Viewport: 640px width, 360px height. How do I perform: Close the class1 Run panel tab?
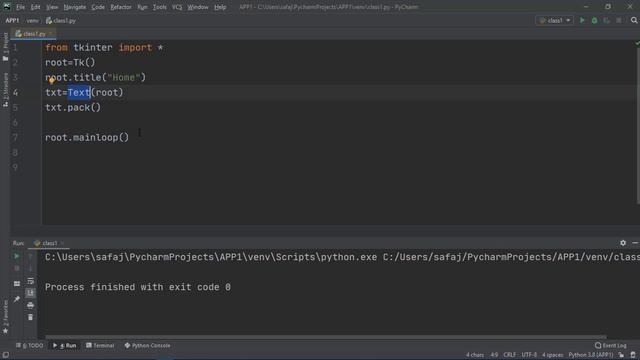62,243
